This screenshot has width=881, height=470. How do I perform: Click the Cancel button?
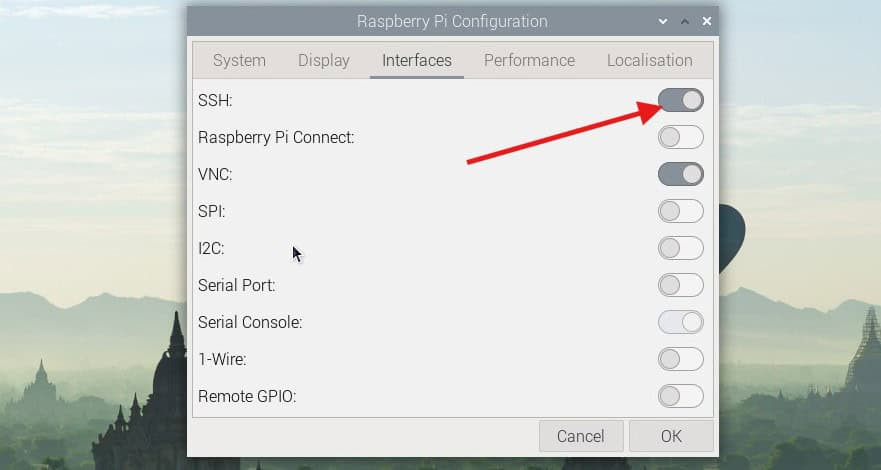[581, 436]
